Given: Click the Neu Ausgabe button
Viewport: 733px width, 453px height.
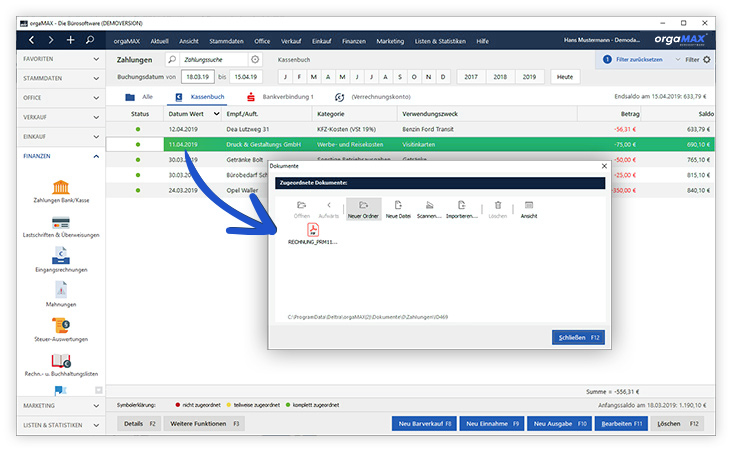Looking at the screenshot, I should 560,424.
